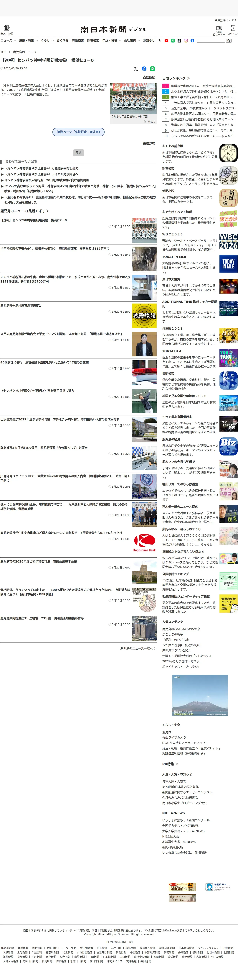Click 特設ページ「高校野球・鹿児島」 button
Image resolution: width=238 pixels, height=980 pixels.
coord(78,132)
